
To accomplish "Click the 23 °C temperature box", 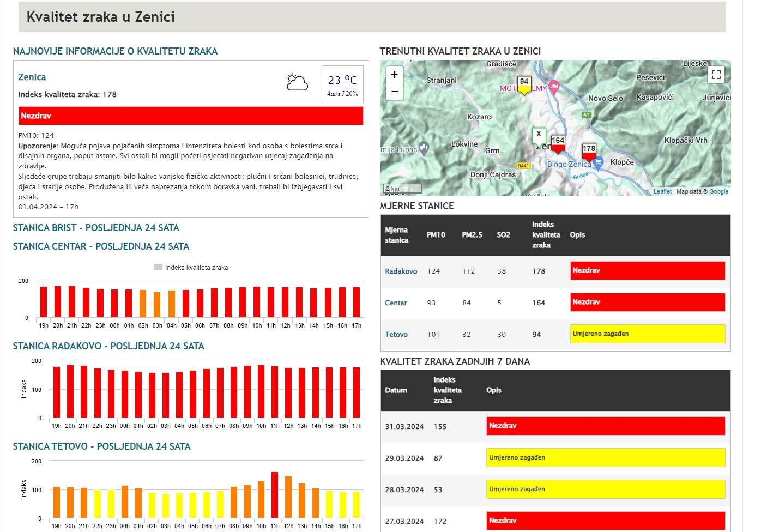I will [x=342, y=84].
